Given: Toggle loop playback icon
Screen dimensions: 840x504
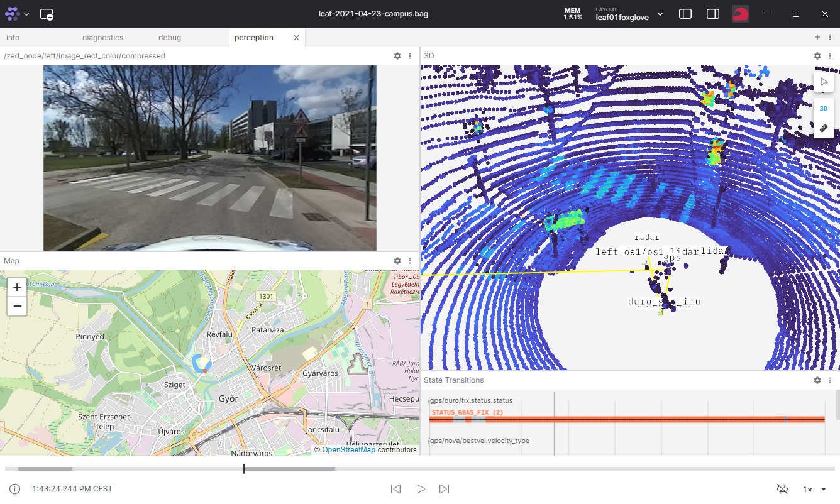Looking at the screenshot, I should point(783,489).
